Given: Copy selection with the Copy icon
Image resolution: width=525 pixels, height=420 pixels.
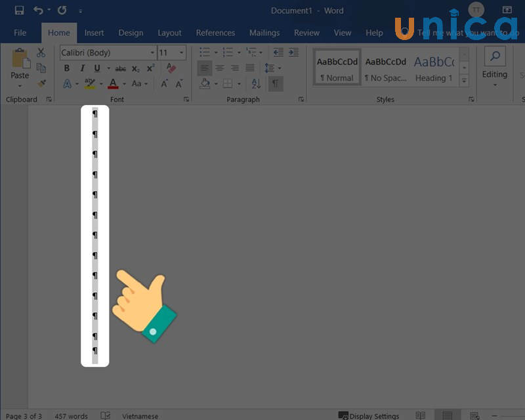Looking at the screenshot, I should pos(41,68).
